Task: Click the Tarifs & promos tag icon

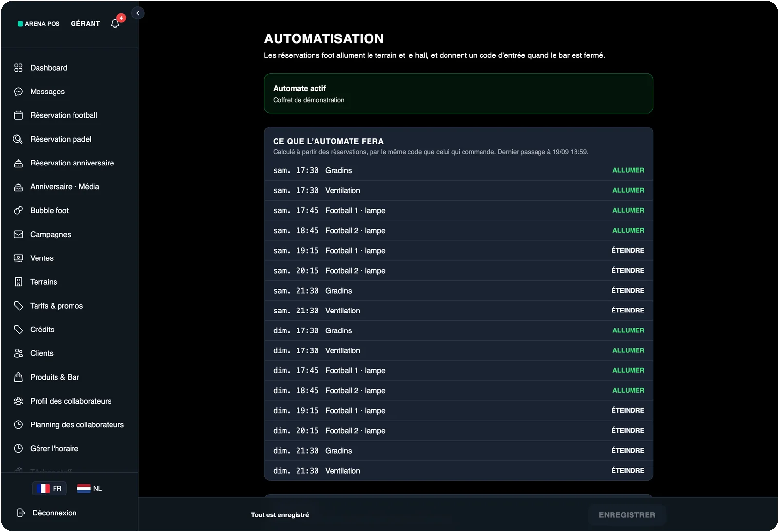Action: [x=19, y=306]
